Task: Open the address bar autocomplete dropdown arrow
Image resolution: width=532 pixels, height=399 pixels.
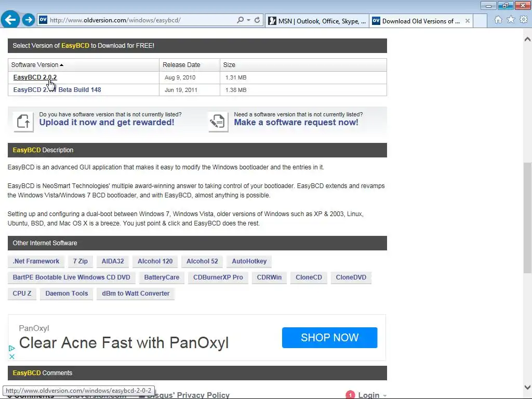Action: [249, 20]
